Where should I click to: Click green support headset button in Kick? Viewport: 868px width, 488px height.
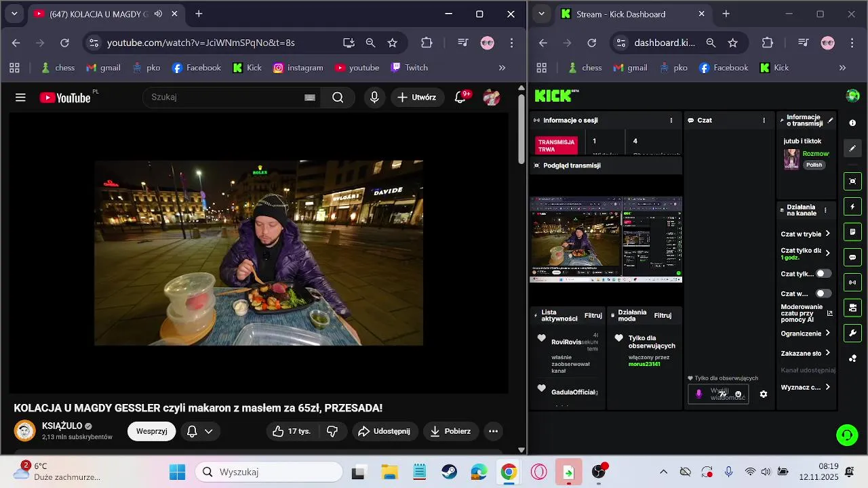847,434
